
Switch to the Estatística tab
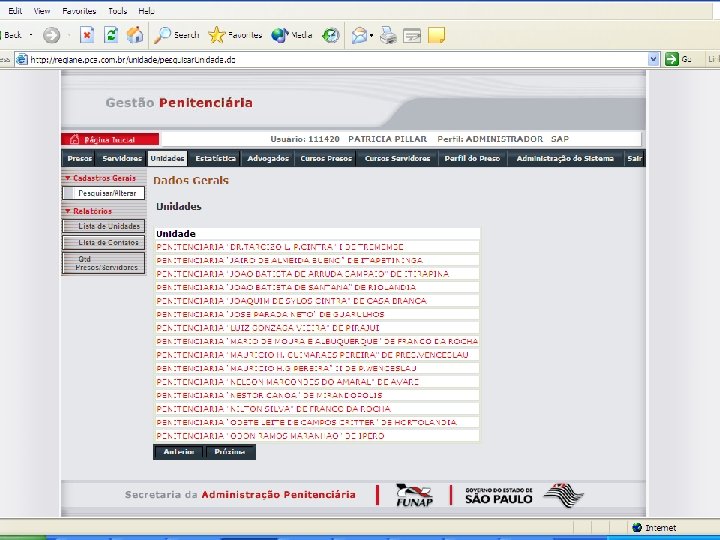tap(215, 158)
